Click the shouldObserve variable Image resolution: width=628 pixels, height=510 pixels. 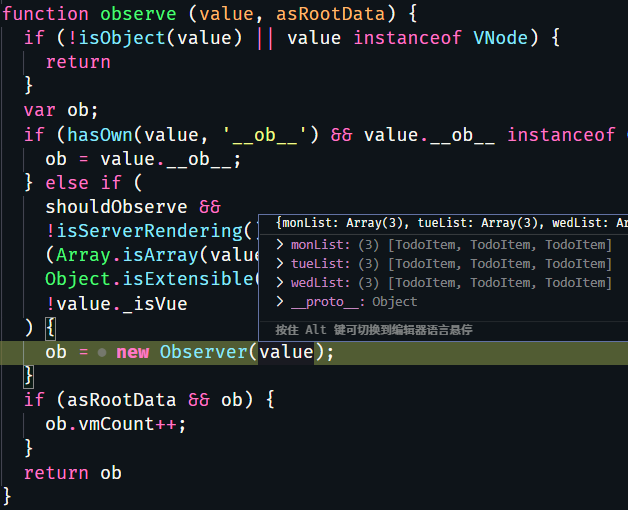coord(116,207)
